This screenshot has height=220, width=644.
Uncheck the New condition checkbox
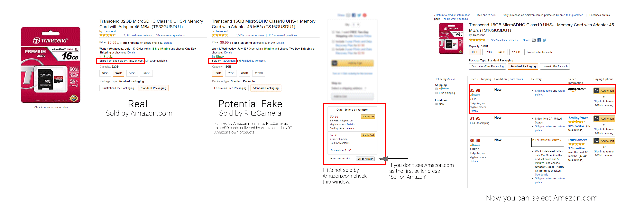436,104
